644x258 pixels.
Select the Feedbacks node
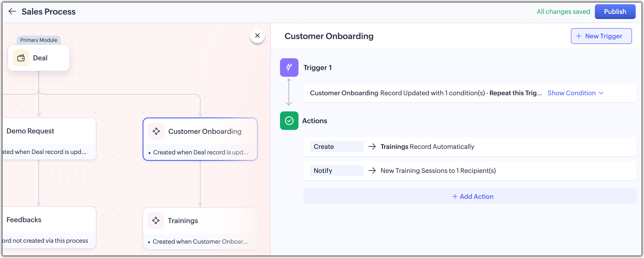tap(24, 220)
